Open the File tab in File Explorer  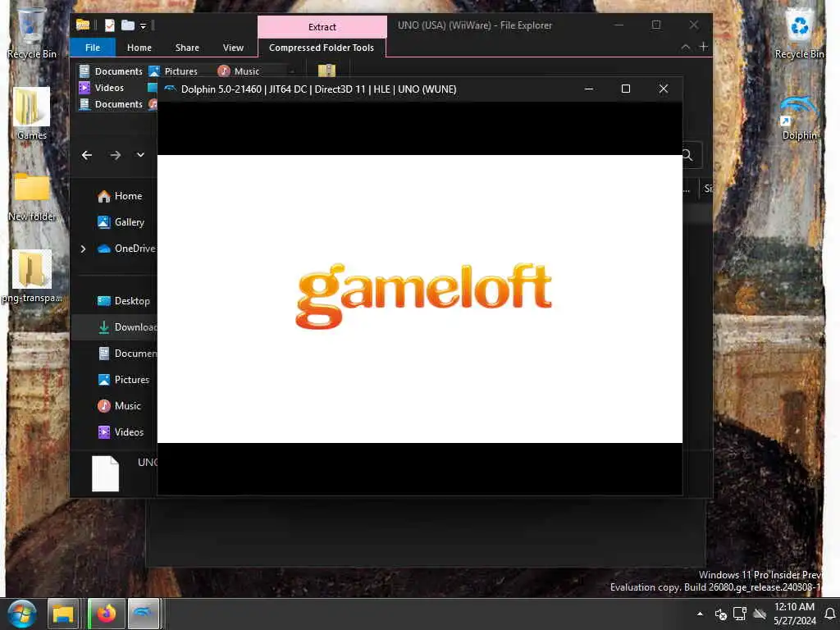(x=92, y=48)
